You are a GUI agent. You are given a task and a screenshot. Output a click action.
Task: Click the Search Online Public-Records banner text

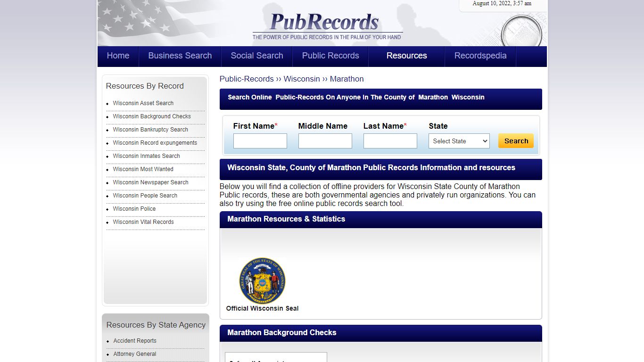coord(356,97)
